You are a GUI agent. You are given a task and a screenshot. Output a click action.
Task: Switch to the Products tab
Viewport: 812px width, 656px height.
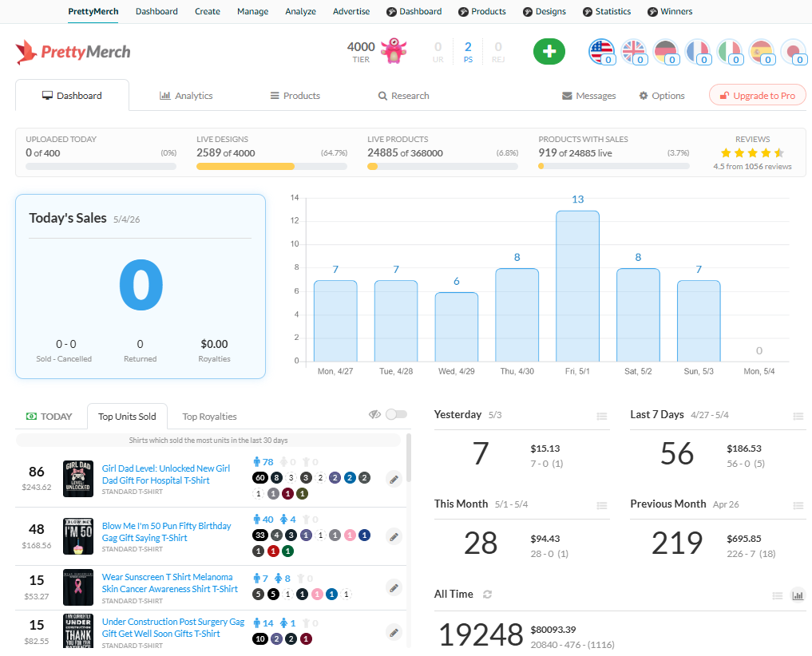click(x=295, y=95)
